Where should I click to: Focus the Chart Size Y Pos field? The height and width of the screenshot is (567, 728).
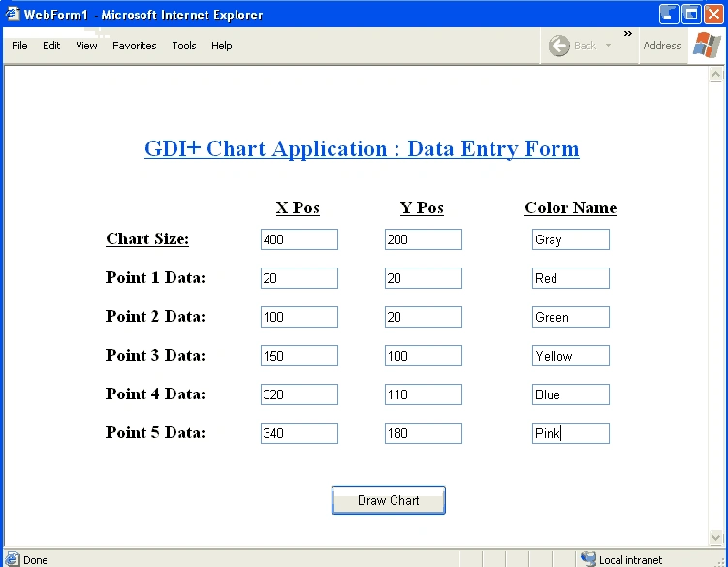coord(424,239)
